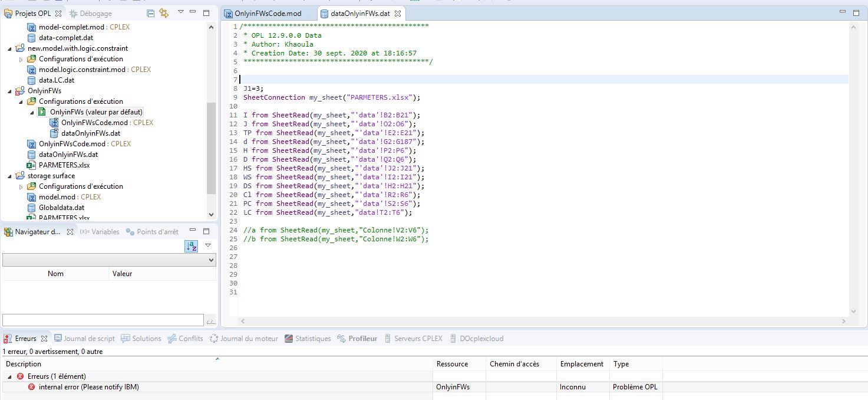The image size is (868, 400).
Task: Click the data.LC.dat database icon
Action: (x=32, y=80)
